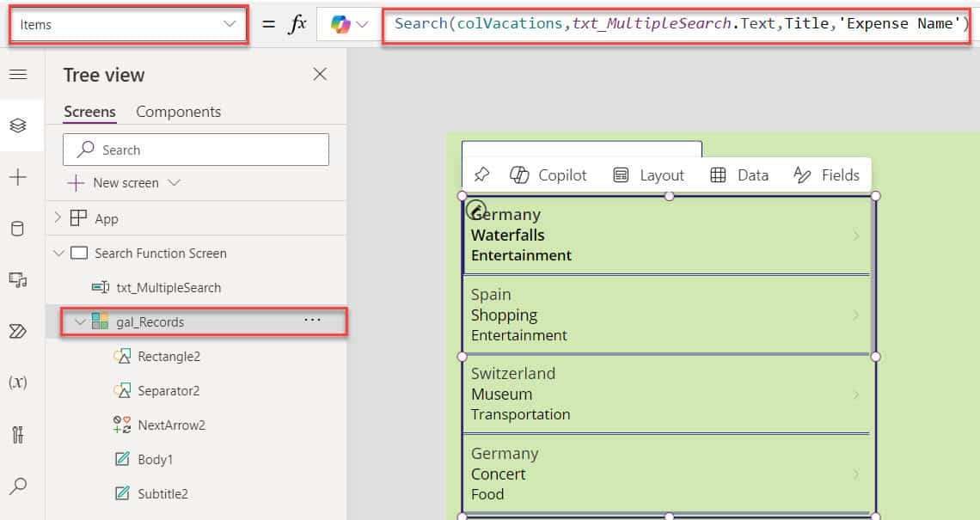Switch to the Components tab

179,112
